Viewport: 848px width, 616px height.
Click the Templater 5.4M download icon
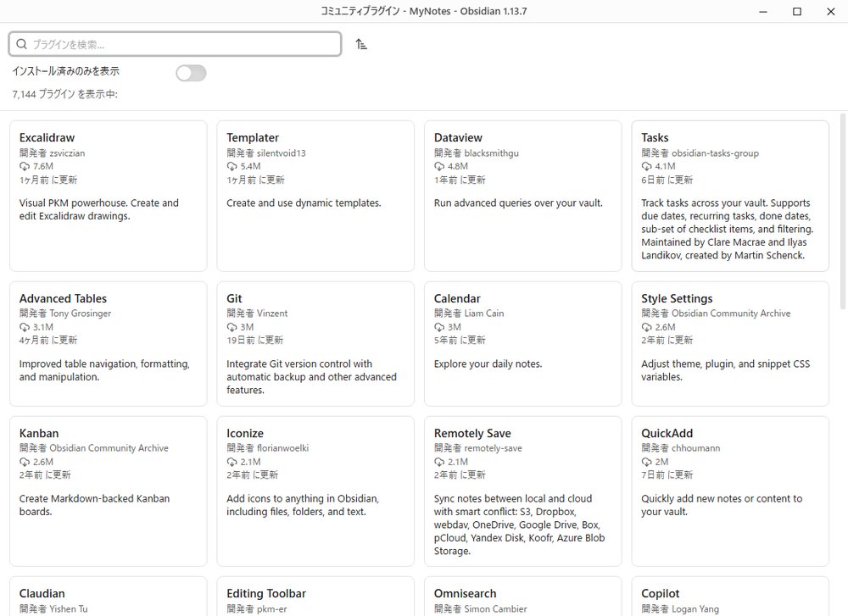232,166
